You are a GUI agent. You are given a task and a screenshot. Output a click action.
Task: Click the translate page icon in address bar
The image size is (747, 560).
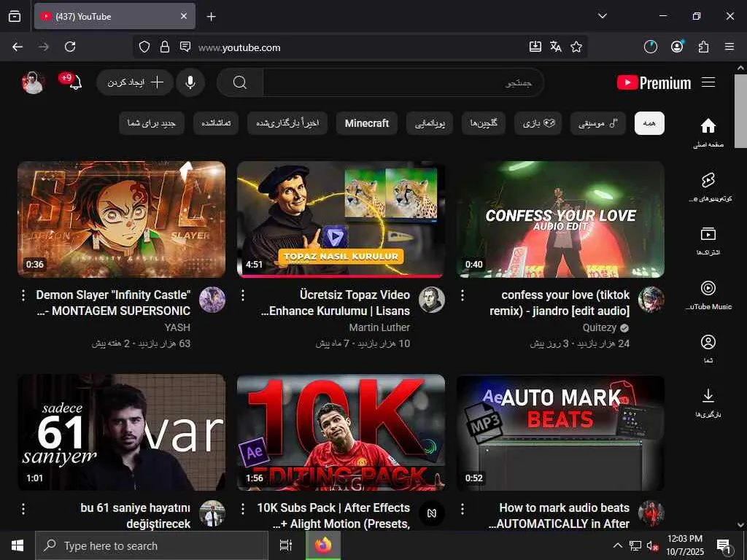pyautogui.click(x=555, y=47)
